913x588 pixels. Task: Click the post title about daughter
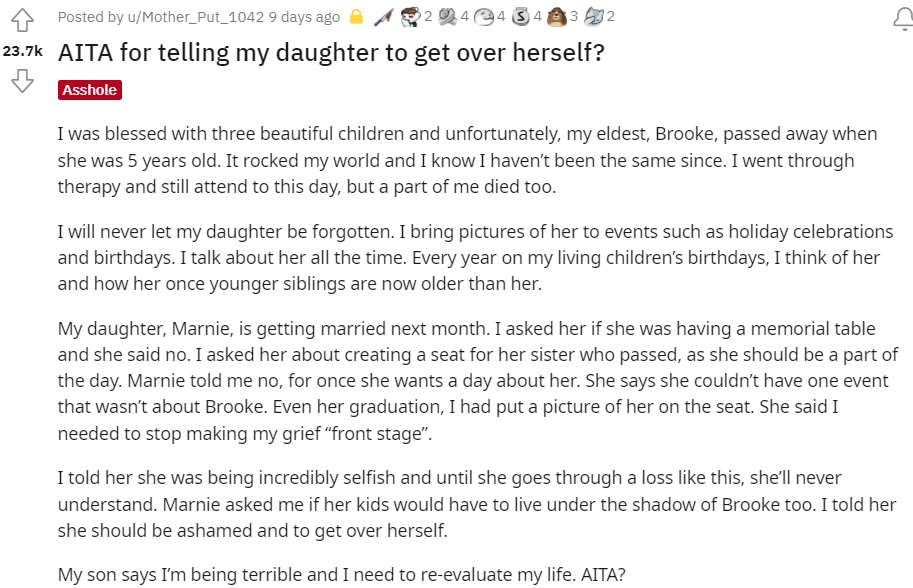[x=331, y=52]
